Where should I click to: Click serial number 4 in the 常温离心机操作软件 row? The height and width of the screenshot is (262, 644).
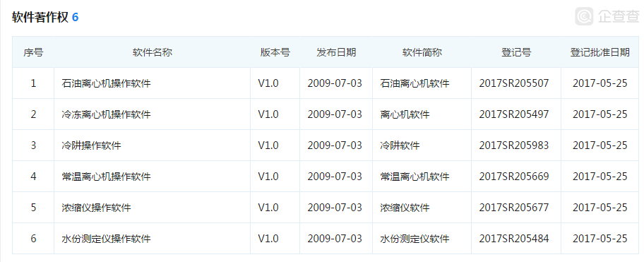click(x=33, y=177)
